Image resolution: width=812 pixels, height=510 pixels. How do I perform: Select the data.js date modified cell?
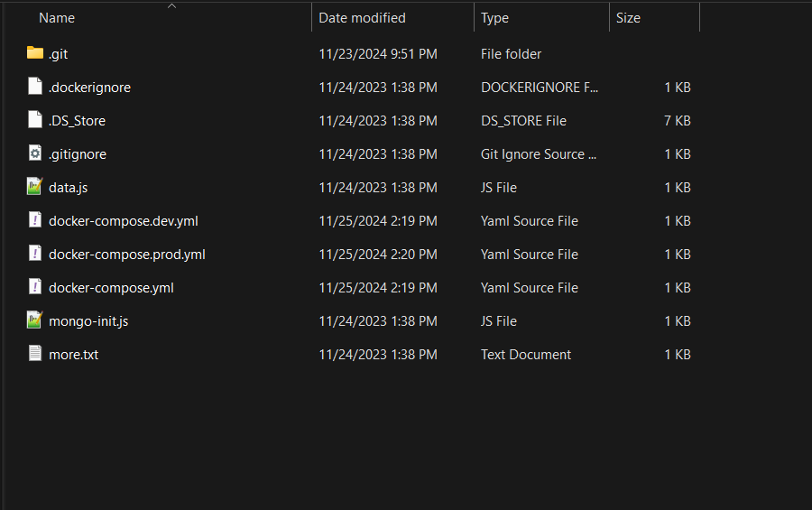click(377, 188)
